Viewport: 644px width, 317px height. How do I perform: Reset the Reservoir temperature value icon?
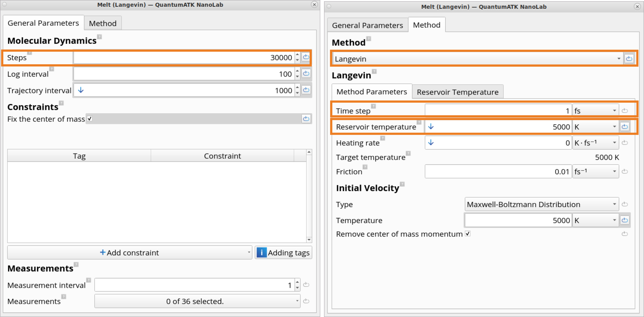click(x=625, y=127)
